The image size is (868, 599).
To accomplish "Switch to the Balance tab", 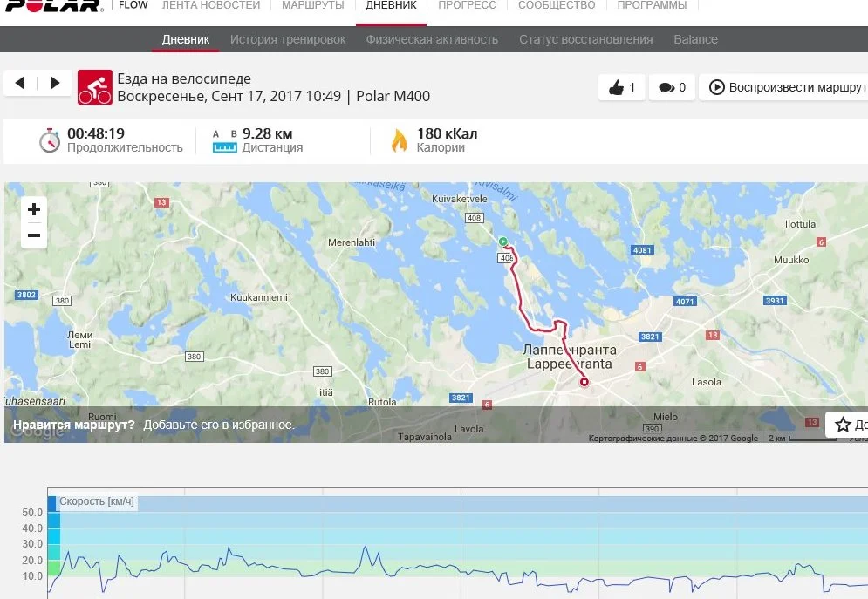I will (696, 39).
